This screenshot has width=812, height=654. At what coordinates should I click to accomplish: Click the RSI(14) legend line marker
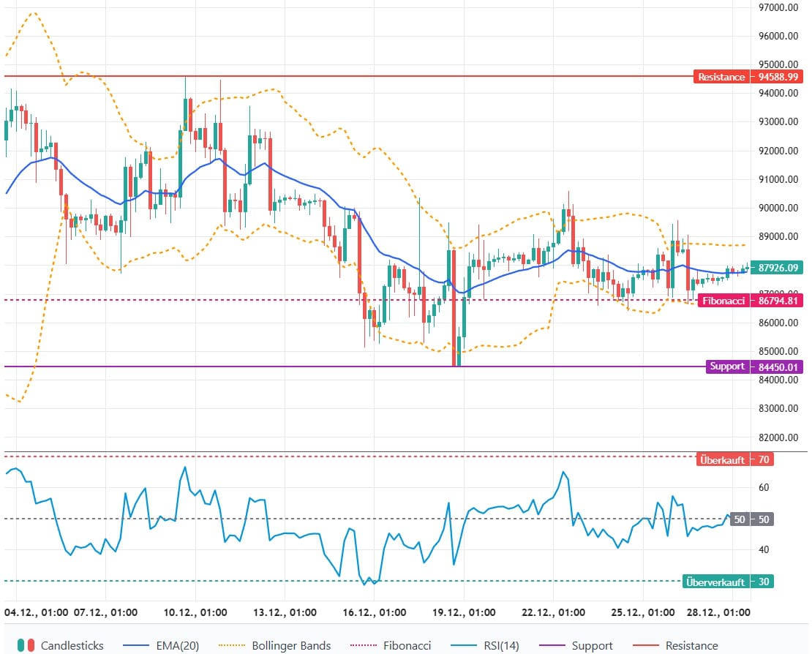point(462,645)
